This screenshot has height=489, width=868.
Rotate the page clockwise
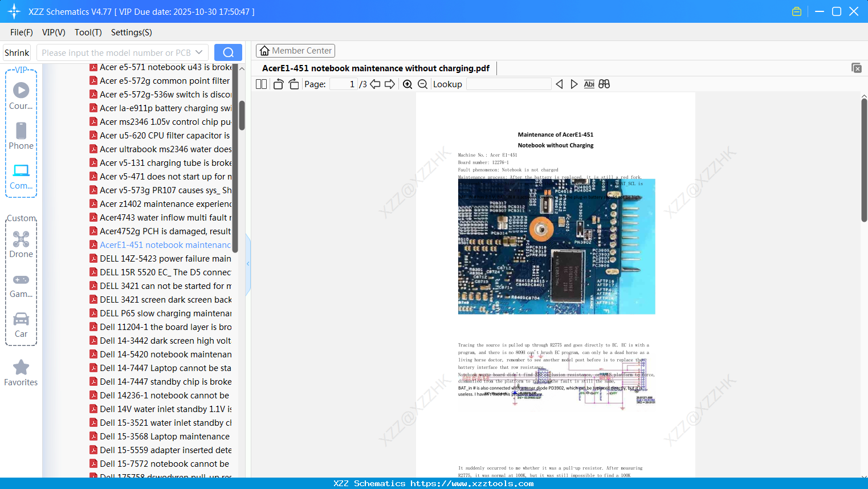click(294, 84)
